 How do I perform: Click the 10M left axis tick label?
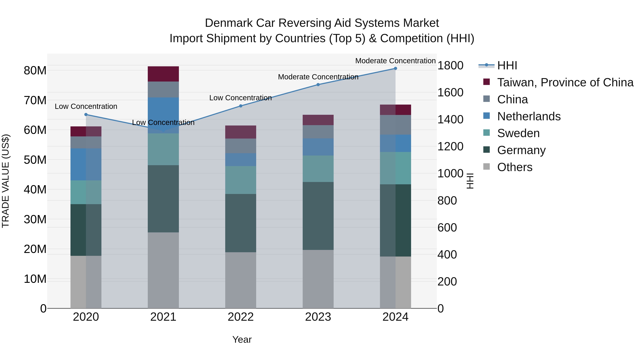coord(35,279)
